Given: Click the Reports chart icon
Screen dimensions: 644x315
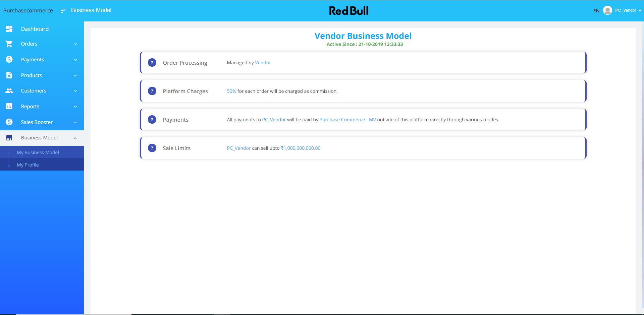Looking at the screenshot, I should (9, 106).
